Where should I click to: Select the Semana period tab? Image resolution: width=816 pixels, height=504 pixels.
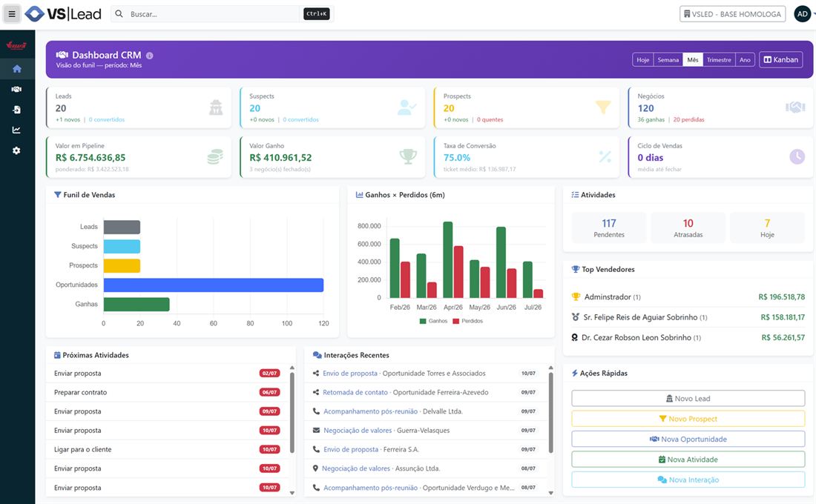point(668,60)
